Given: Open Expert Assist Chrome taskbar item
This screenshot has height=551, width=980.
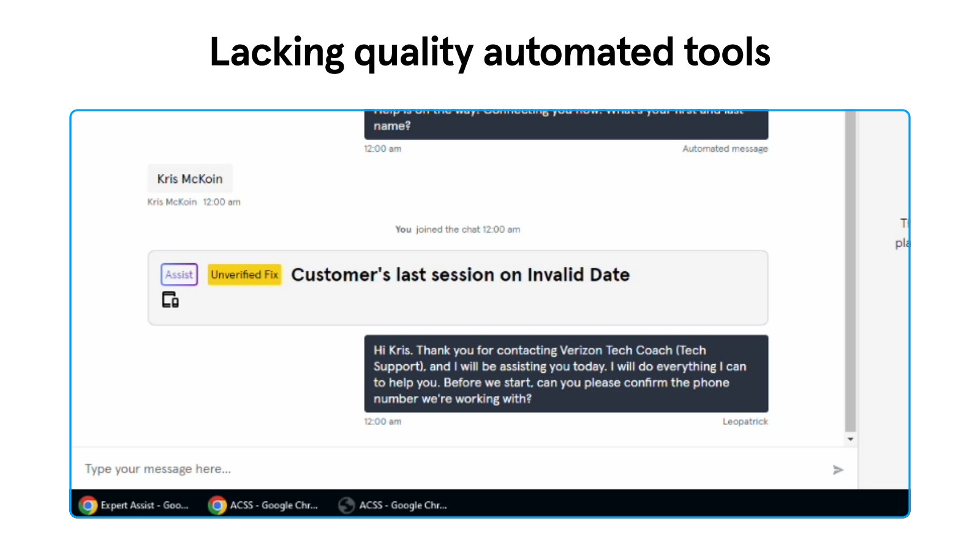Looking at the screenshot, I should pyautogui.click(x=134, y=505).
